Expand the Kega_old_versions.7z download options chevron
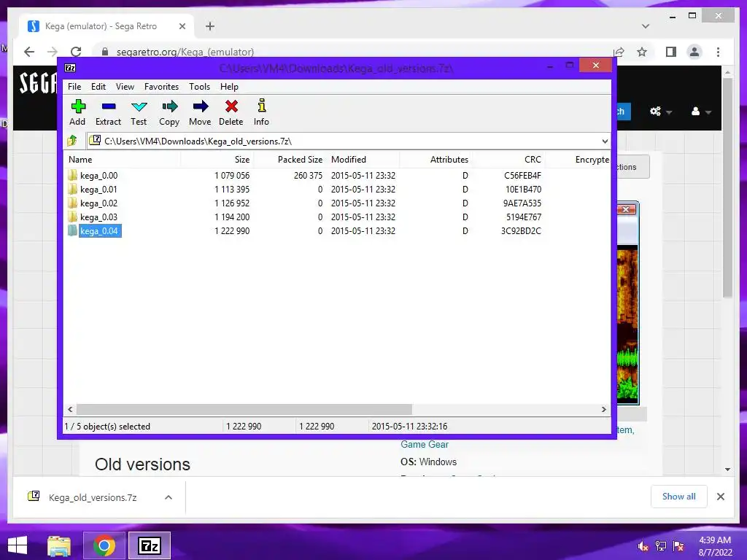This screenshot has height=560, width=747. tap(169, 497)
